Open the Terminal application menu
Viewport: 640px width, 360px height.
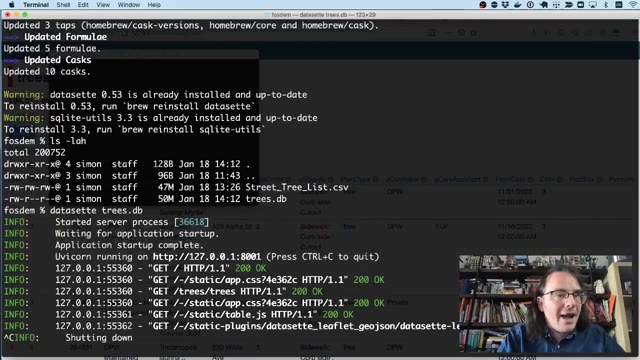(36, 5)
